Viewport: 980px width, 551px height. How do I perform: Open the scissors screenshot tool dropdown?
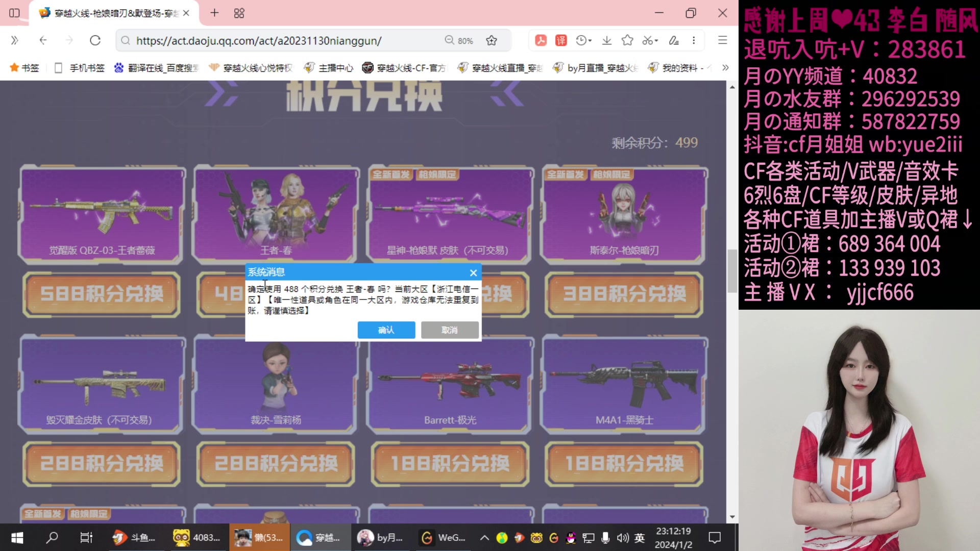pyautogui.click(x=650, y=40)
